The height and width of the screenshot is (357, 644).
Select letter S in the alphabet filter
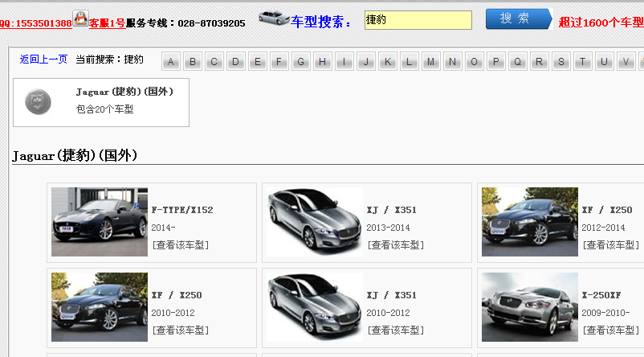click(x=561, y=61)
